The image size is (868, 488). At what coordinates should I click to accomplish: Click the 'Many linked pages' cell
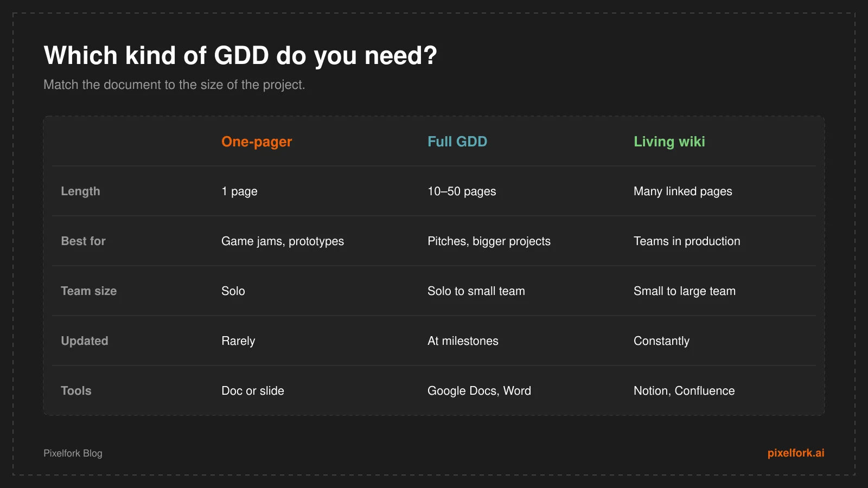pyautogui.click(x=683, y=191)
